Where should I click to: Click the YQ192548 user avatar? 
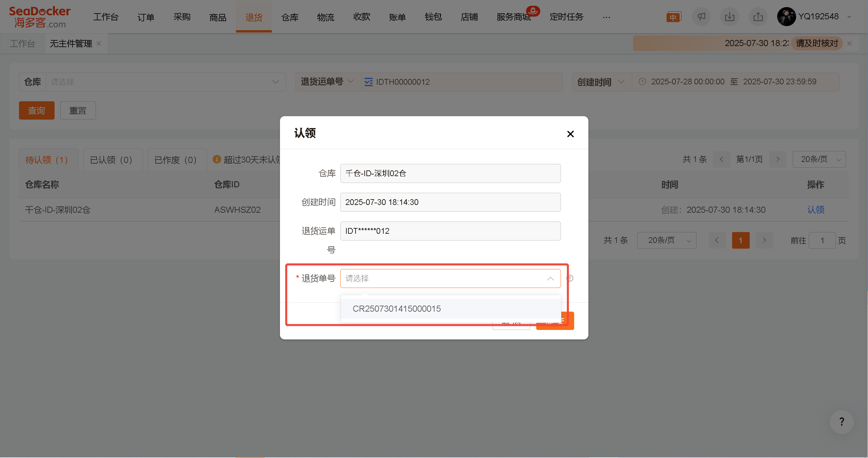786,17
